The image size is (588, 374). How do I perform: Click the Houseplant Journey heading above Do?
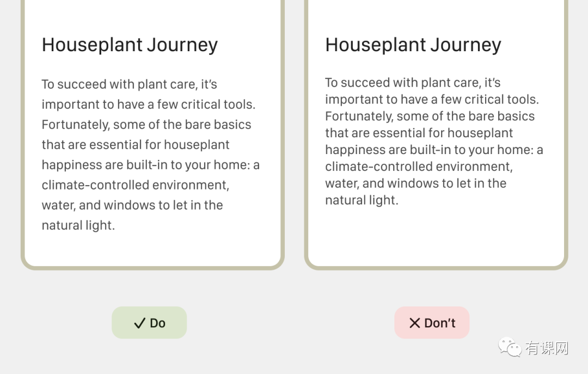[130, 45]
